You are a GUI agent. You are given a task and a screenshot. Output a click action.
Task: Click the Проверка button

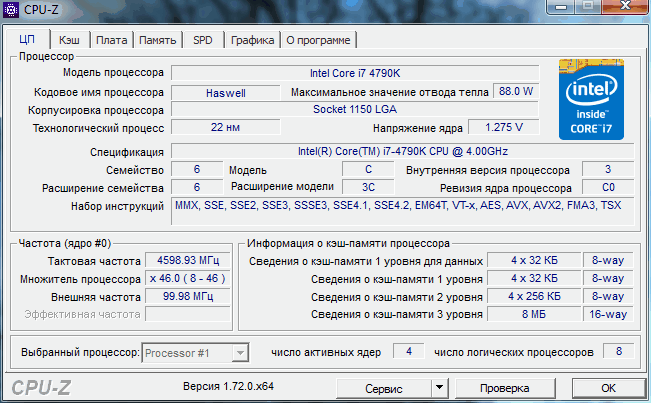click(x=505, y=388)
